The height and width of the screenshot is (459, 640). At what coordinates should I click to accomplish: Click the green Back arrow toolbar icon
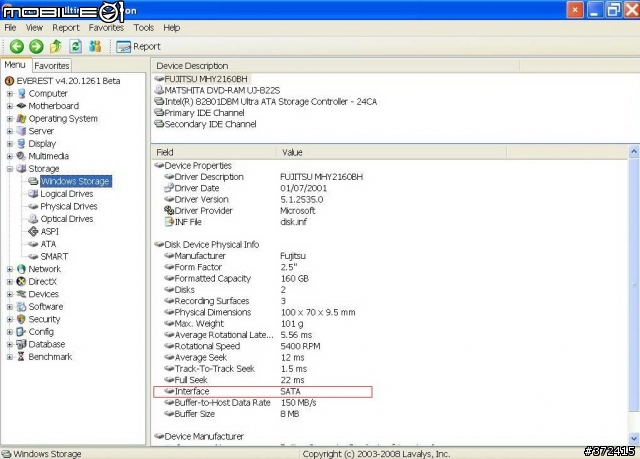pyautogui.click(x=17, y=46)
